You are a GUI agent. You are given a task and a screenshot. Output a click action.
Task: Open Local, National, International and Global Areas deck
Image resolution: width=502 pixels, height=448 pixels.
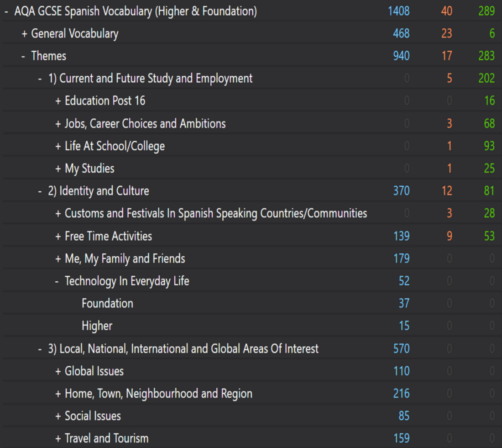(183, 348)
